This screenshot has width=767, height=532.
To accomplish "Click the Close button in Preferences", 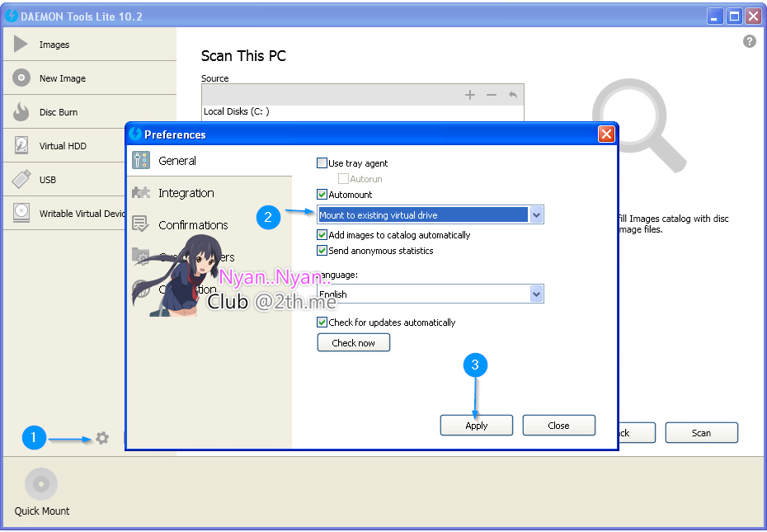I will pyautogui.click(x=558, y=426).
